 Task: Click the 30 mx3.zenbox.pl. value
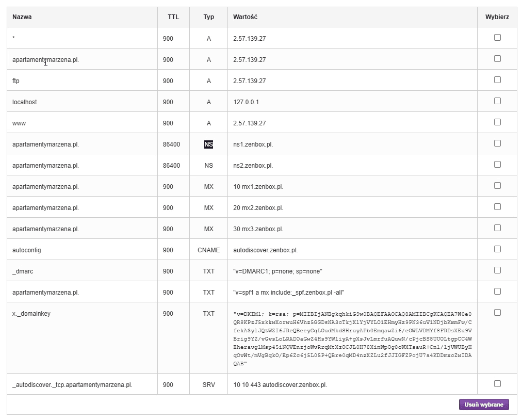[x=258, y=229]
